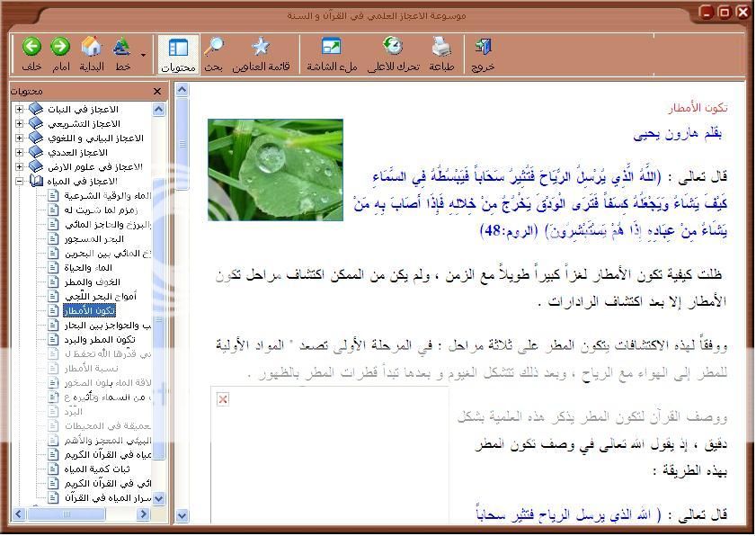Open the font (خط) dropdown arrow
This screenshot has height=536, width=756.
(143, 56)
